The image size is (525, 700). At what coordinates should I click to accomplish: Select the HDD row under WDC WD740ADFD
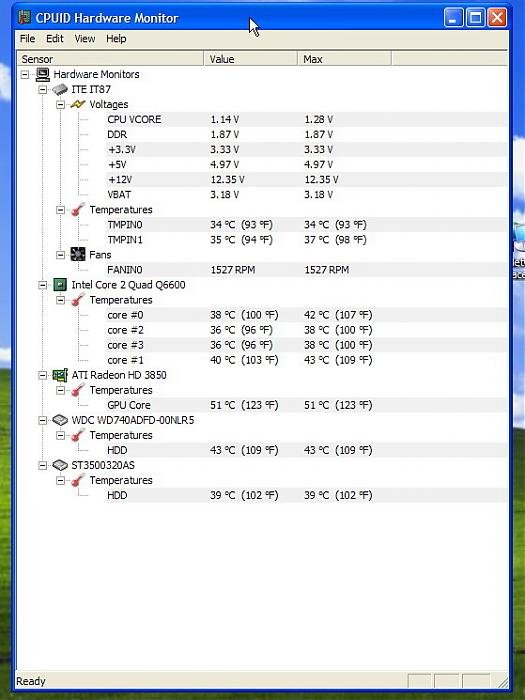click(306, 450)
